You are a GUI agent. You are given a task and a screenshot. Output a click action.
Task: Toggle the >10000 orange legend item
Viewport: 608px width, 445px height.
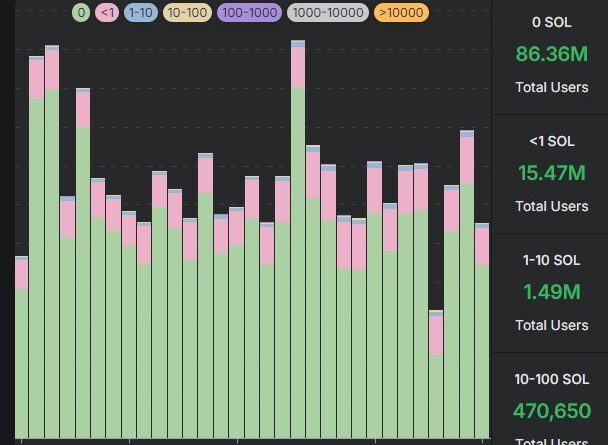pos(400,13)
